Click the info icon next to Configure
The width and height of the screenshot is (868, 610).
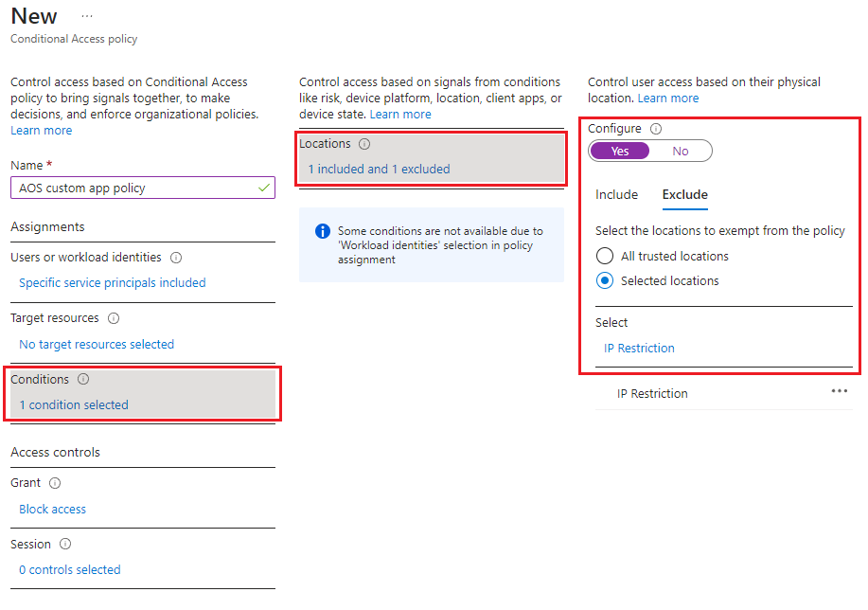[x=656, y=128]
